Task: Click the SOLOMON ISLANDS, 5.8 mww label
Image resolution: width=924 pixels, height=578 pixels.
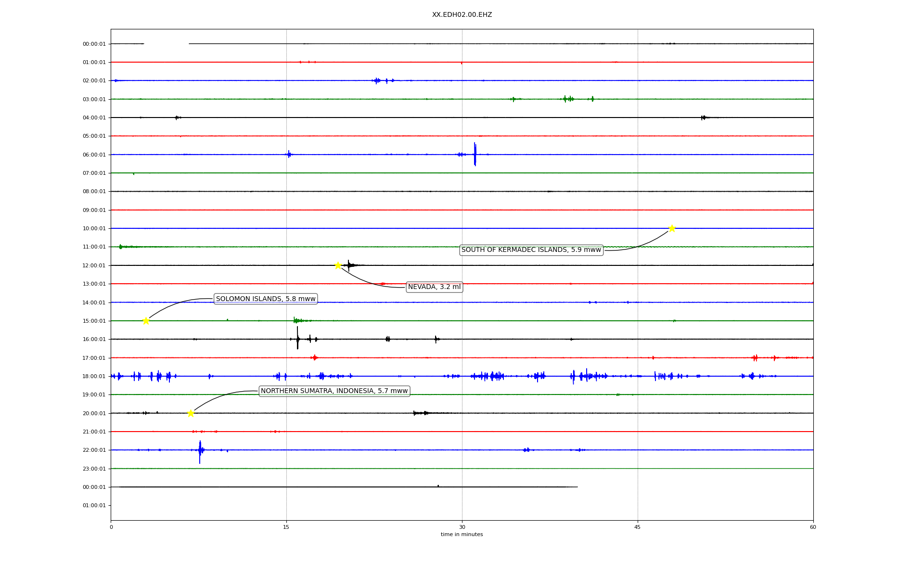Action: point(266,299)
